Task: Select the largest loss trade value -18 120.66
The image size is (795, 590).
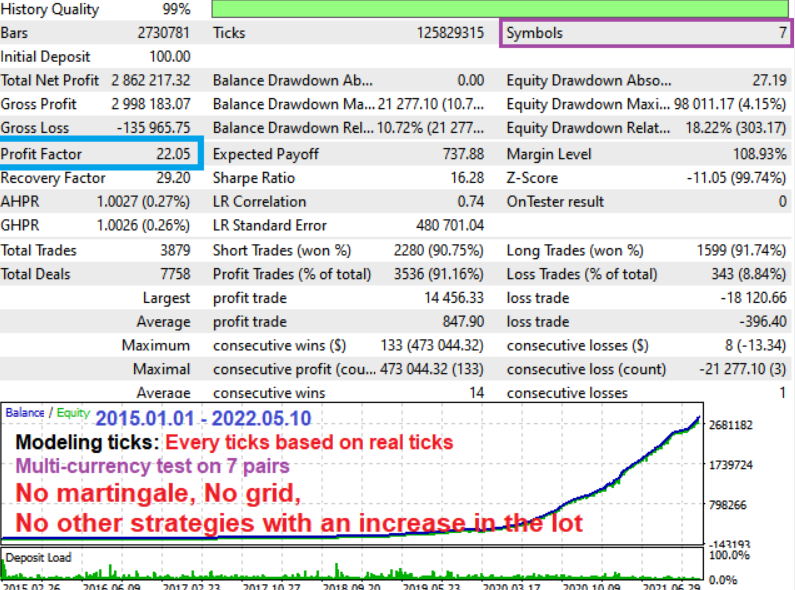Action: (x=748, y=298)
